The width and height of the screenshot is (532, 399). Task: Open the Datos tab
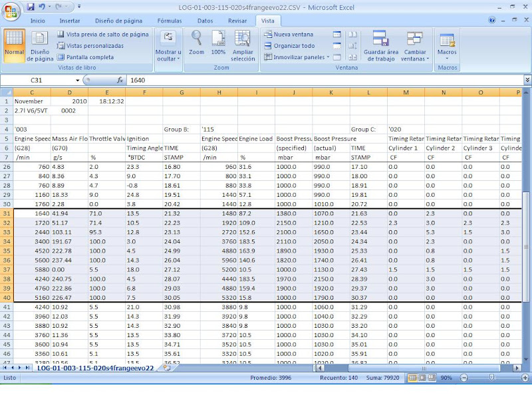click(205, 21)
